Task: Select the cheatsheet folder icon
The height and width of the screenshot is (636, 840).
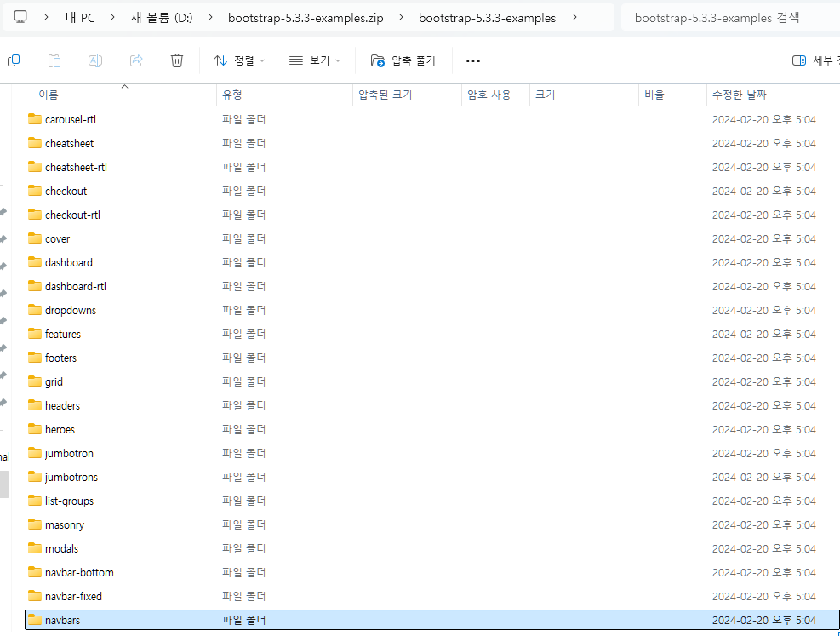Action: [x=35, y=142]
